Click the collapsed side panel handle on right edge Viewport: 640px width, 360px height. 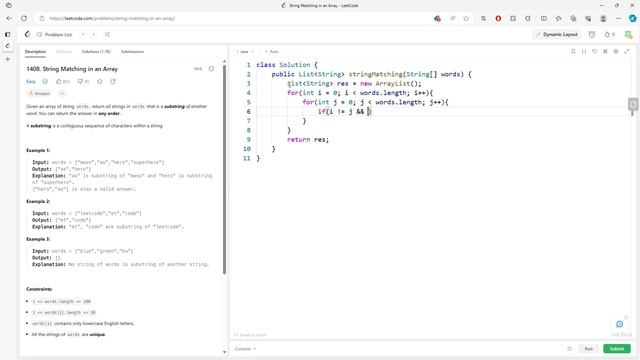click(633, 104)
